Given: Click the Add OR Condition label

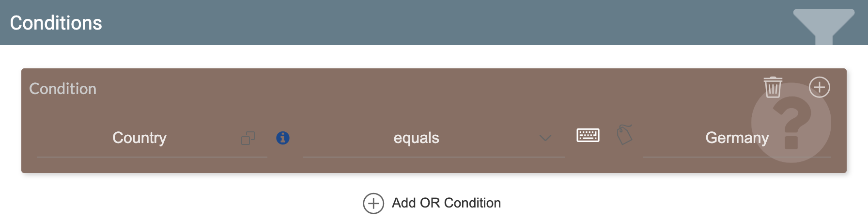Looking at the screenshot, I should tap(446, 203).
